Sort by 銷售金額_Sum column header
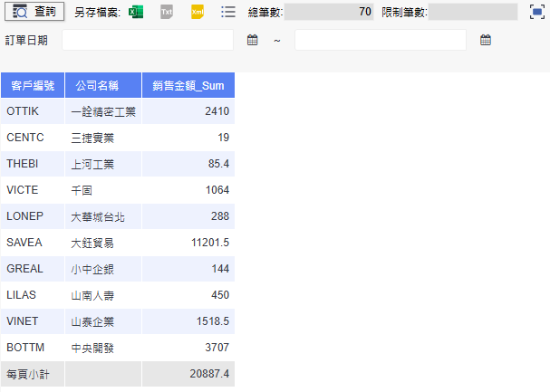The width and height of the screenshot is (550, 392). pos(188,85)
